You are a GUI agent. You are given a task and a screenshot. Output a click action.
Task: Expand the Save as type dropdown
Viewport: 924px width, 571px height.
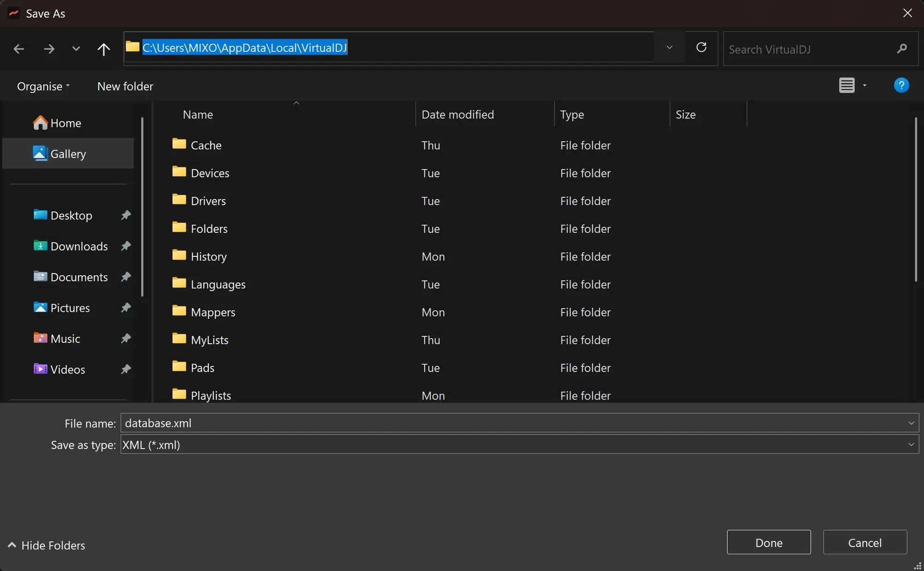(x=911, y=444)
